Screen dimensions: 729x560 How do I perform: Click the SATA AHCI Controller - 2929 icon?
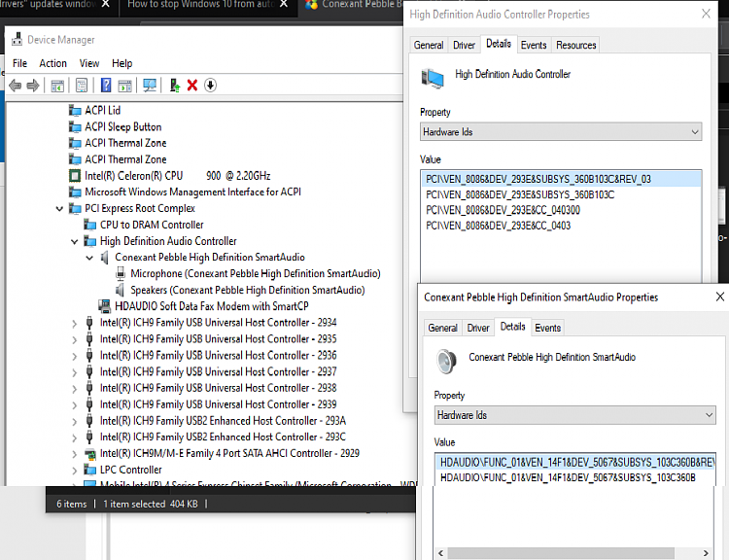[89, 453]
